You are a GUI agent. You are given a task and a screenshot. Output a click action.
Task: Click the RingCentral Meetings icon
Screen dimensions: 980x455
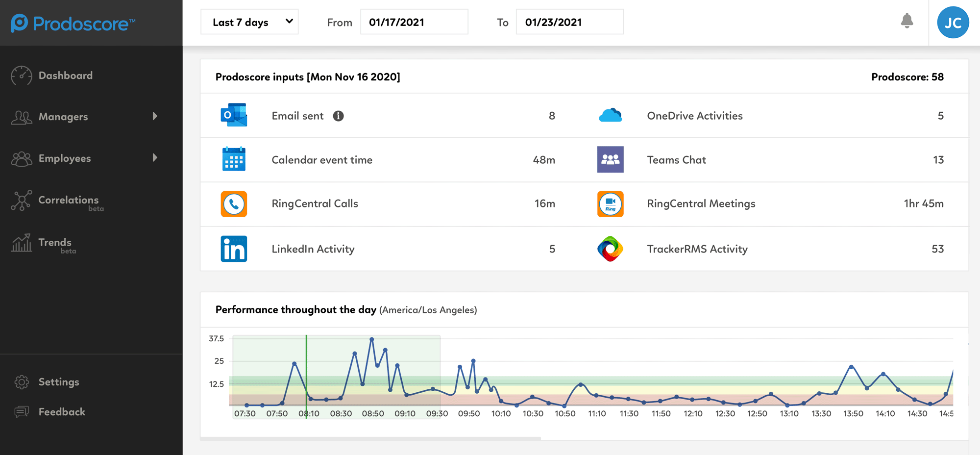(x=611, y=204)
